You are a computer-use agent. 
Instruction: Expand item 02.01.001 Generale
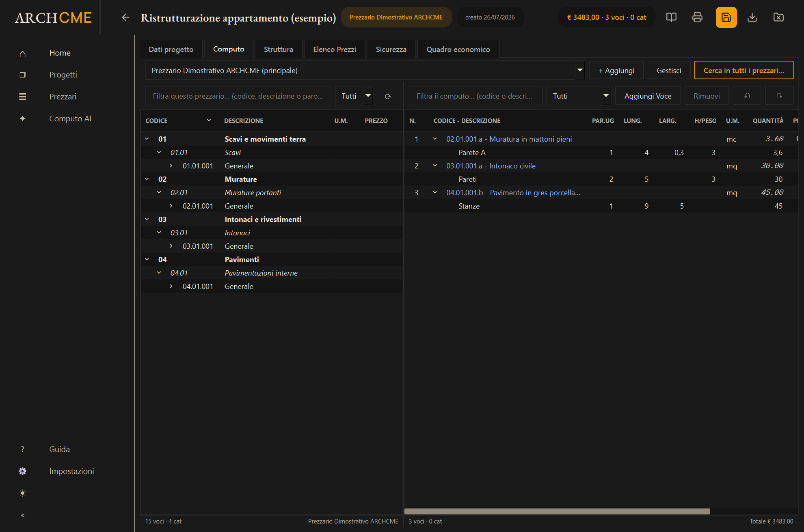pos(171,206)
